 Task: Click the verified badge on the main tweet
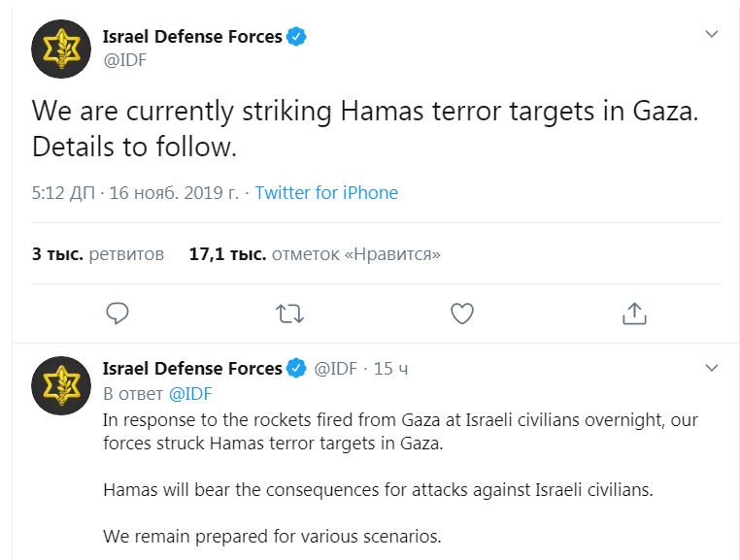coord(296,37)
